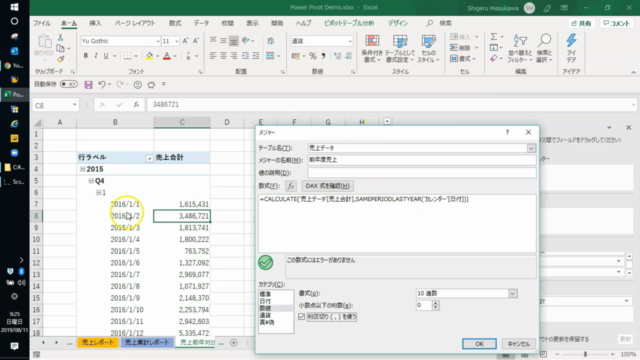Click the dialog help question mark

tap(507, 132)
